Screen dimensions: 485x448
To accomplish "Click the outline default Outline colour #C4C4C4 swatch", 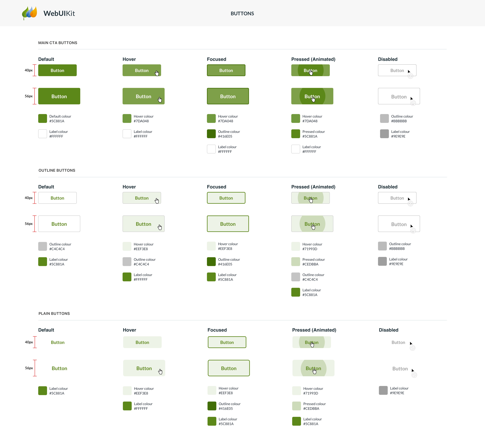I will point(42,246).
